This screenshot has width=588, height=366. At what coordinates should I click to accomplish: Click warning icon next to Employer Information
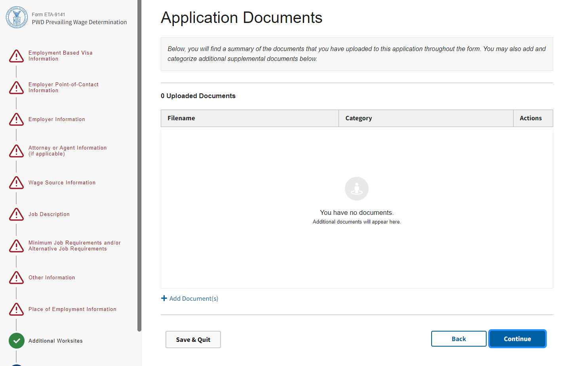point(16,119)
